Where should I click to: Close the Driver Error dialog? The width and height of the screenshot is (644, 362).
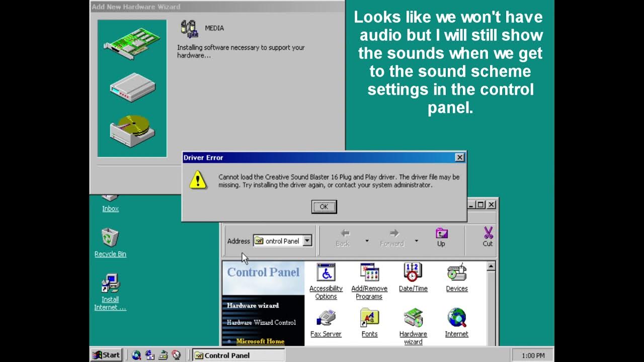point(459,157)
